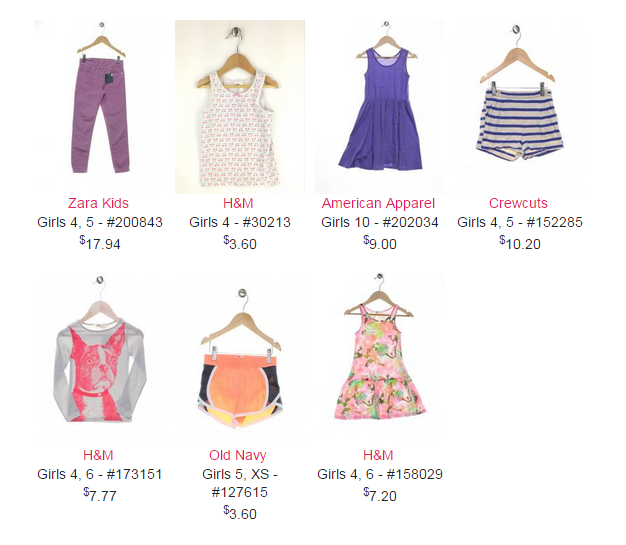Click the Girls 5, XS - #127615 description
This screenshot has width=626, height=545.
(240, 483)
